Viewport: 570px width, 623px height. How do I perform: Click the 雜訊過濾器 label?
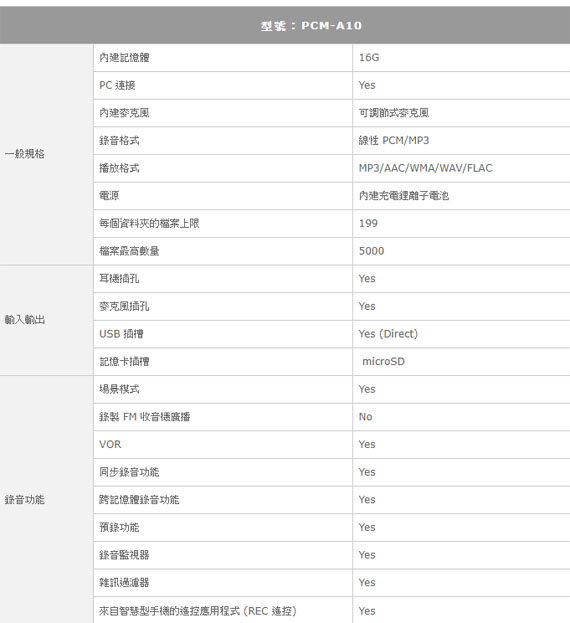124,582
